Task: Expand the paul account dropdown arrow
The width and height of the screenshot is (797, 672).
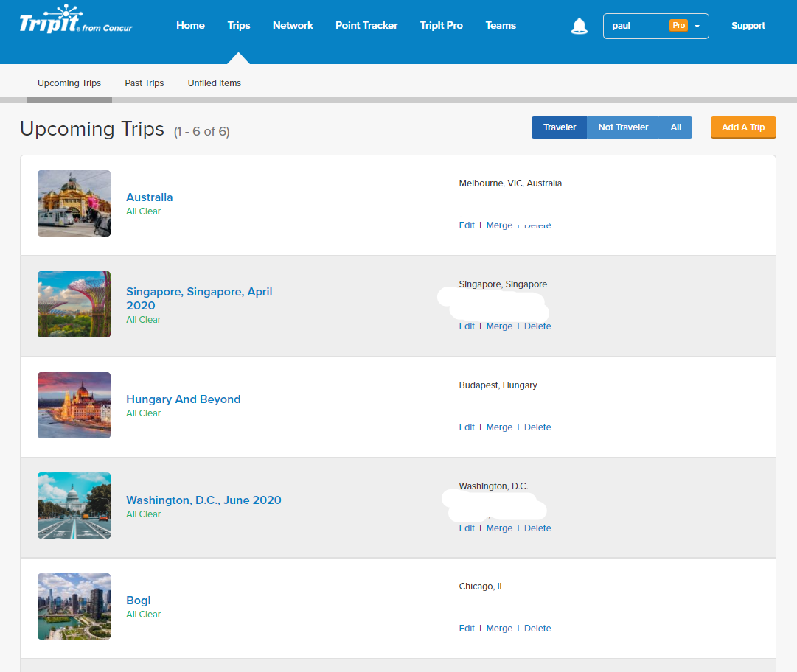Action: tap(697, 26)
